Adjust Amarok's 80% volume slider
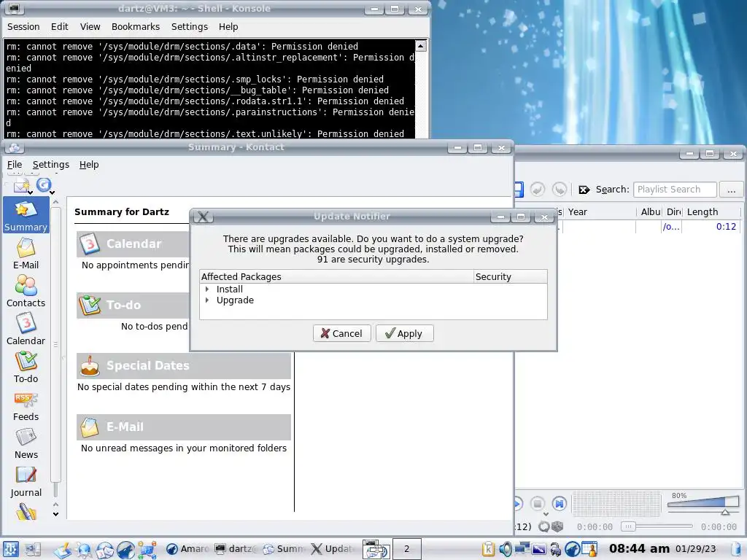 pyautogui.click(x=703, y=506)
